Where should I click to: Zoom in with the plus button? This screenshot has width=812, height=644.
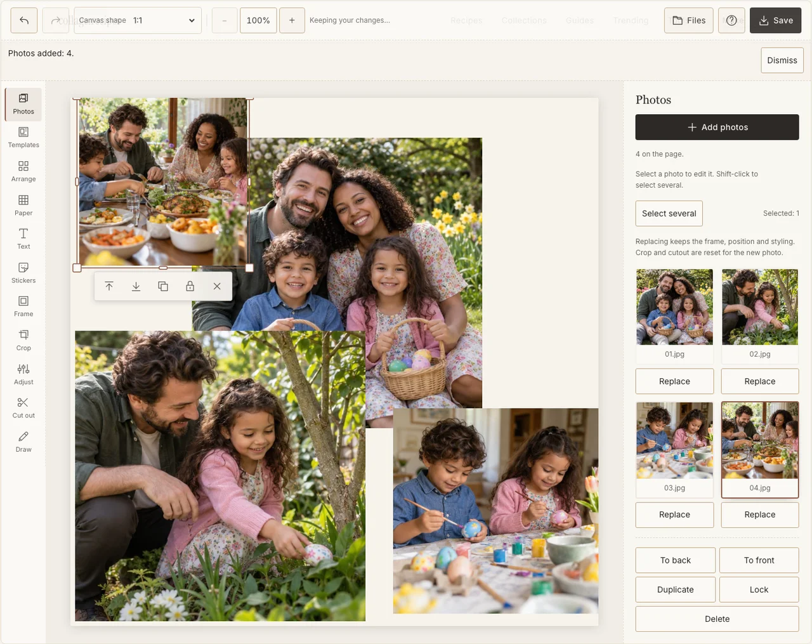pyautogui.click(x=292, y=20)
